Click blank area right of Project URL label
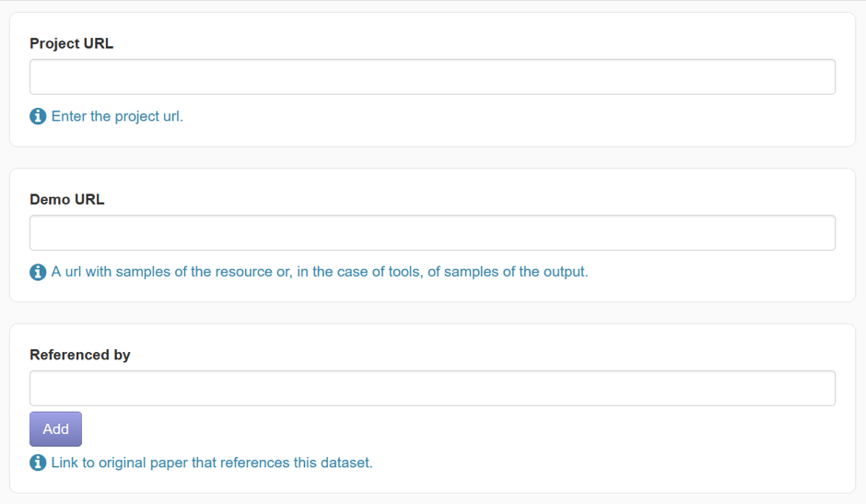Image resolution: width=866 pixels, height=504 pixels. [461, 43]
